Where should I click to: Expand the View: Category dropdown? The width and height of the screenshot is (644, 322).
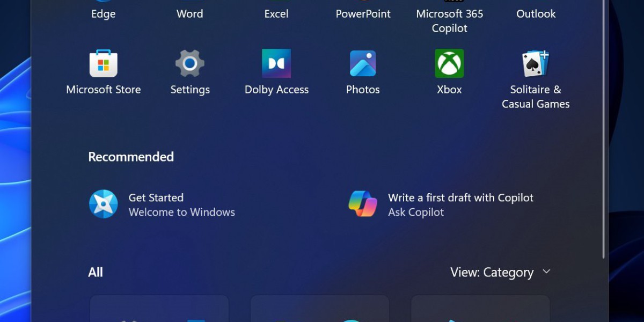[500, 273]
